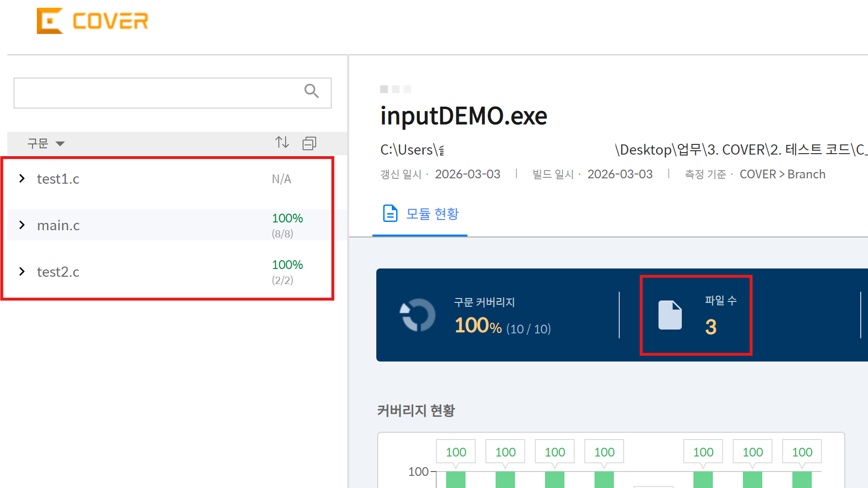Expand the test1.c tree node
This screenshot has height=488, width=868.
click(22, 178)
